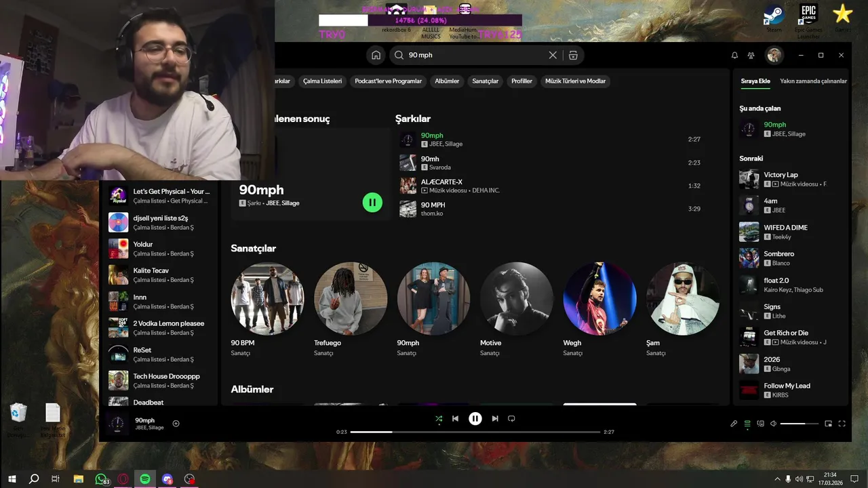Select the Çalma Listeleri filter chip
The image size is (868, 488).
point(322,81)
